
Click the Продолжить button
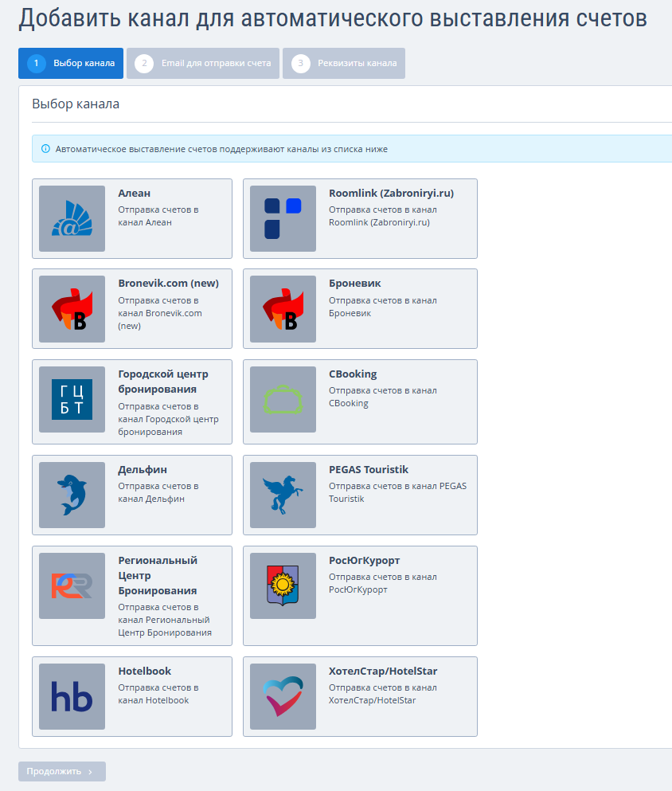coord(62,771)
